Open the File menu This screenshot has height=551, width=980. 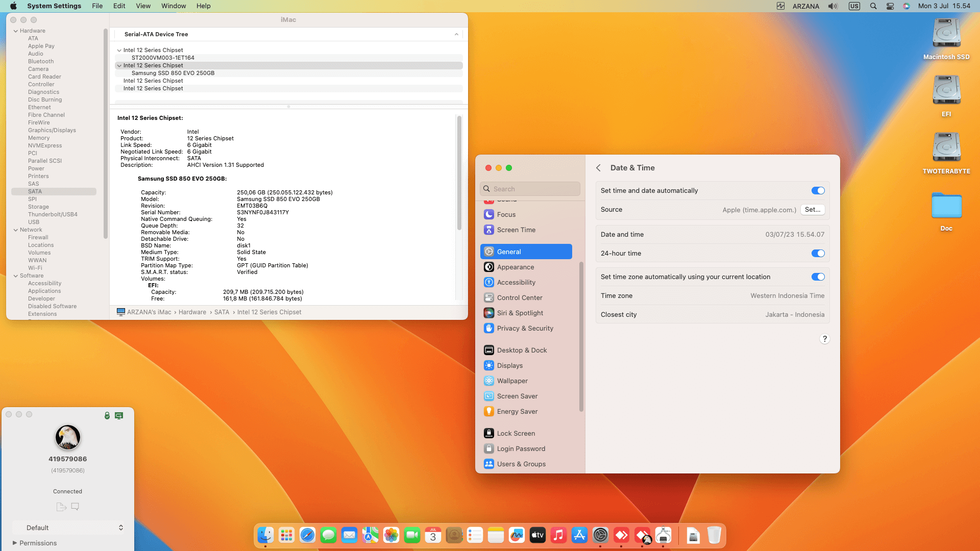(x=97, y=6)
